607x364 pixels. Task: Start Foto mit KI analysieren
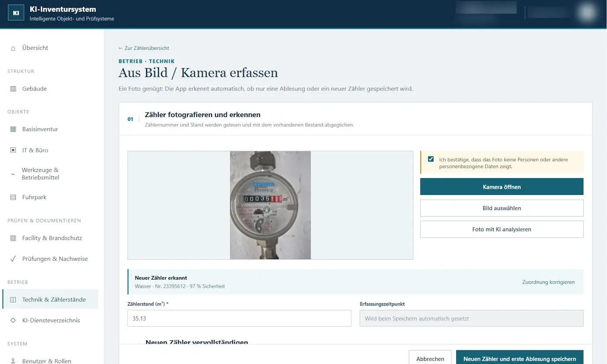[x=502, y=229]
